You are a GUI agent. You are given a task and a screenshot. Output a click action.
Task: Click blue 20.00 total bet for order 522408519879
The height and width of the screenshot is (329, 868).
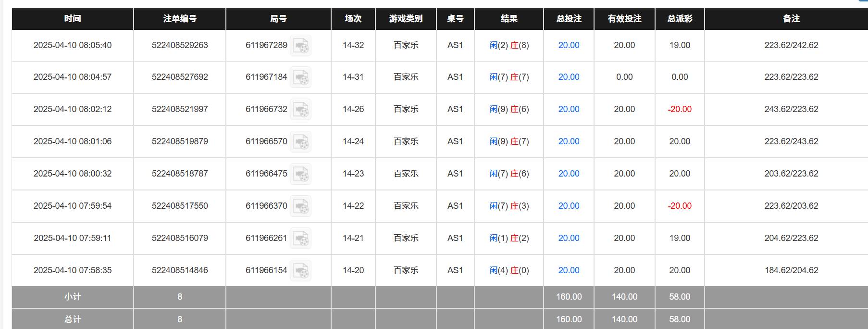(x=569, y=141)
